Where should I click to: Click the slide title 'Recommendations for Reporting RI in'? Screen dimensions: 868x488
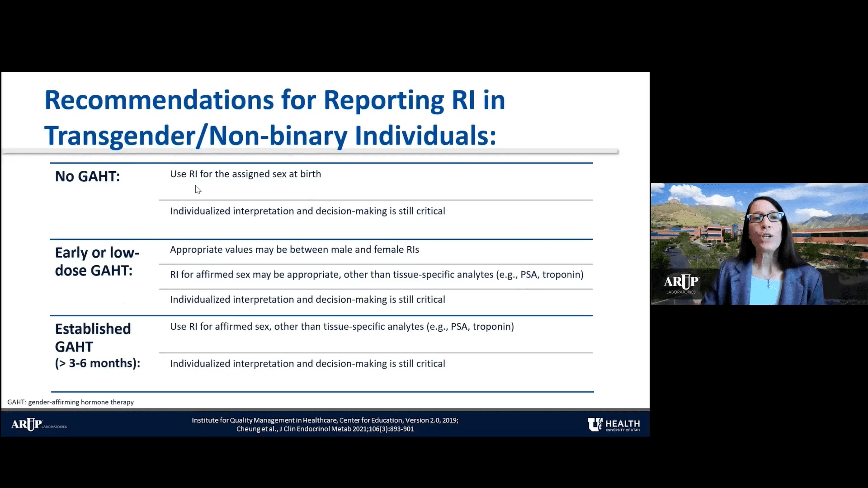point(274,100)
